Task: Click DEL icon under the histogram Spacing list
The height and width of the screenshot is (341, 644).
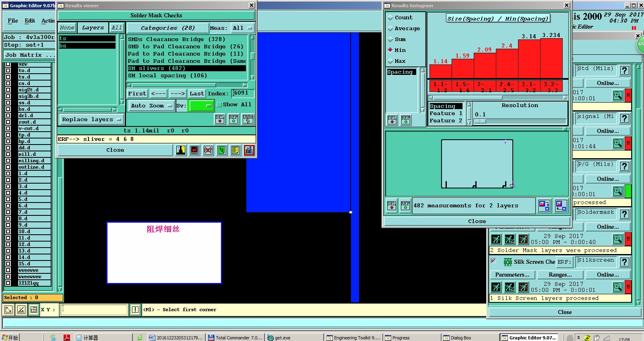Action: click(392, 120)
